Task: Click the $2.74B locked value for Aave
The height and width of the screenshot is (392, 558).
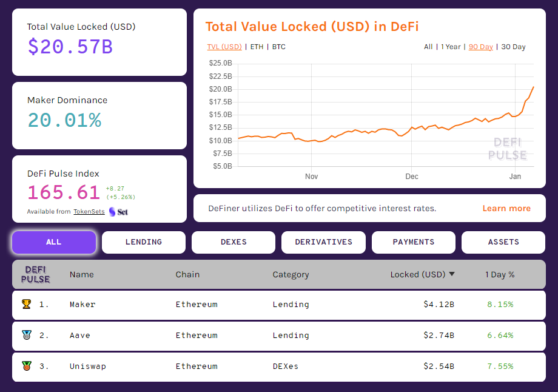Action: tap(439, 336)
